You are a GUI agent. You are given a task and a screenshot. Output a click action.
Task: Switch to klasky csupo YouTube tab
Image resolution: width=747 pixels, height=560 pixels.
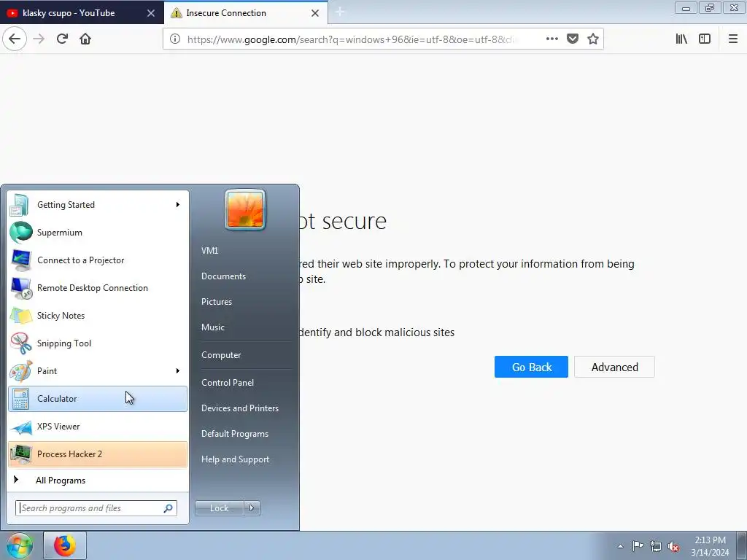(82, 13)
